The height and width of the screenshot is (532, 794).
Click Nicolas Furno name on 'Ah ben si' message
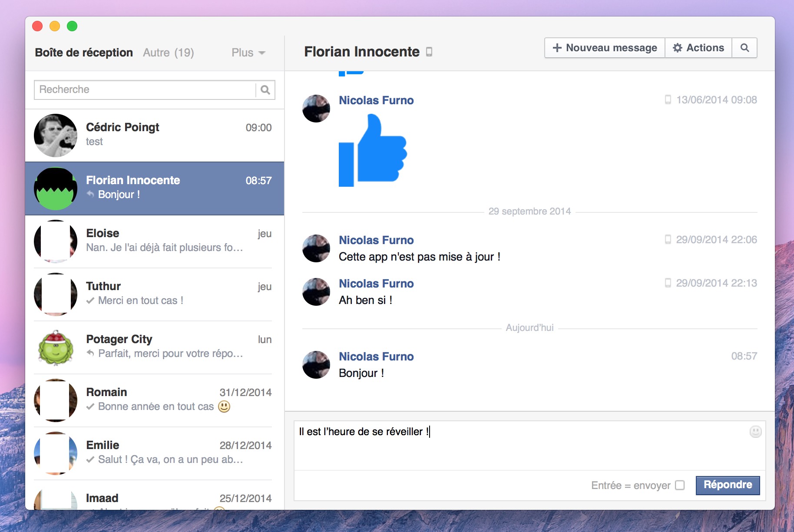coord(376,284)
